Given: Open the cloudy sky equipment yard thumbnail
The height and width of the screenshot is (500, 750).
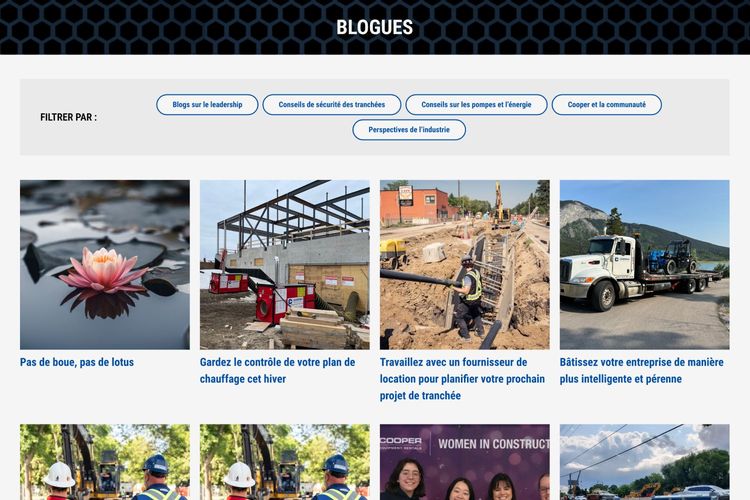Looking at the screenshot, I should click(644, 462).
